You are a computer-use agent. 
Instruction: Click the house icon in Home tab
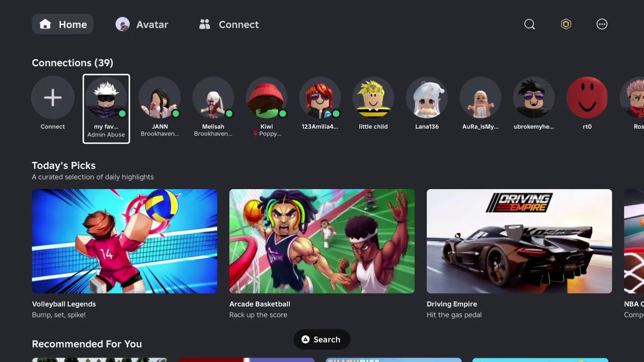point(45,24)
